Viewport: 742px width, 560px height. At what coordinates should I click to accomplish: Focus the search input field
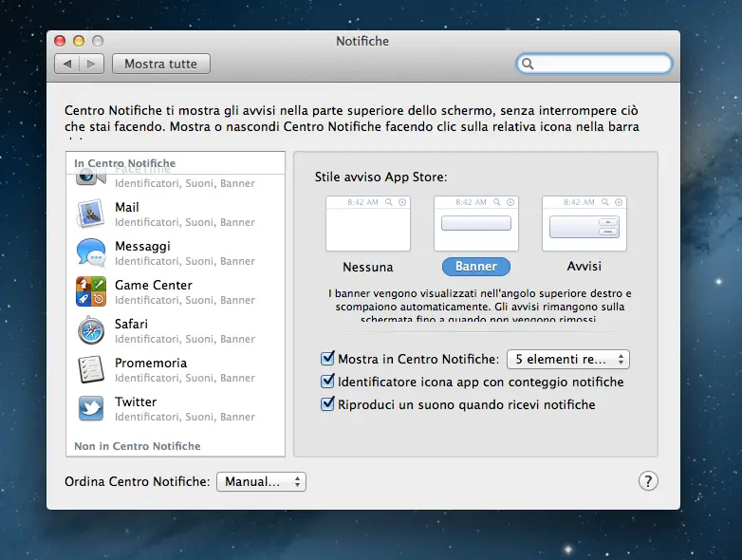click(x=594, y=64)
